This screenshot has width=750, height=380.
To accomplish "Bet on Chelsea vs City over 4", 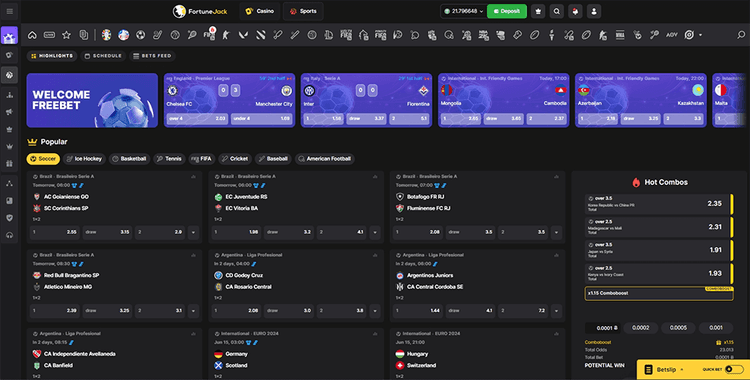I will 198,118.
